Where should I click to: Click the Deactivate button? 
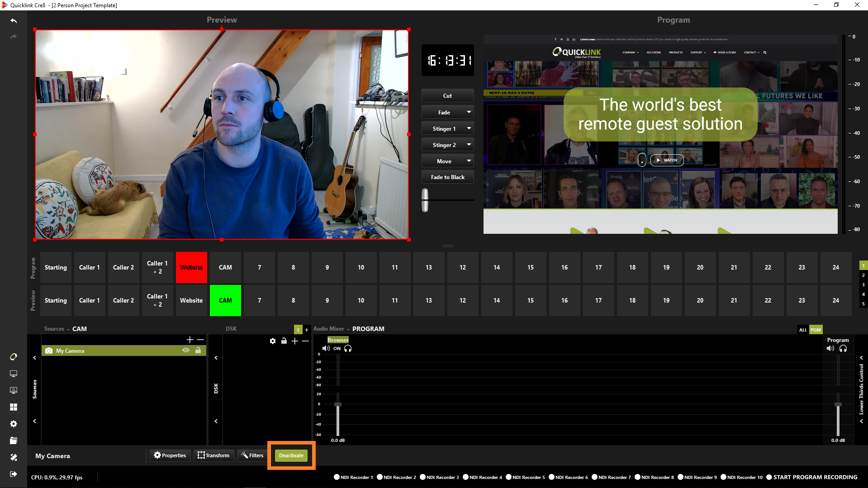(291, 455)
